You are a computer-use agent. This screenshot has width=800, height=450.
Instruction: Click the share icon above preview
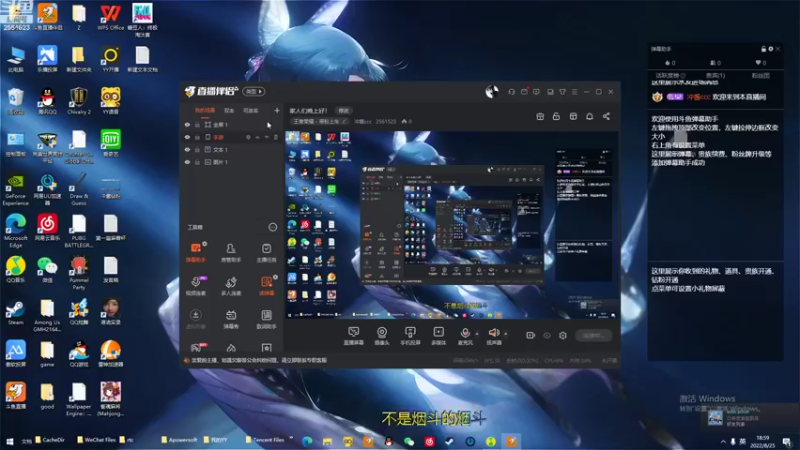606,116
